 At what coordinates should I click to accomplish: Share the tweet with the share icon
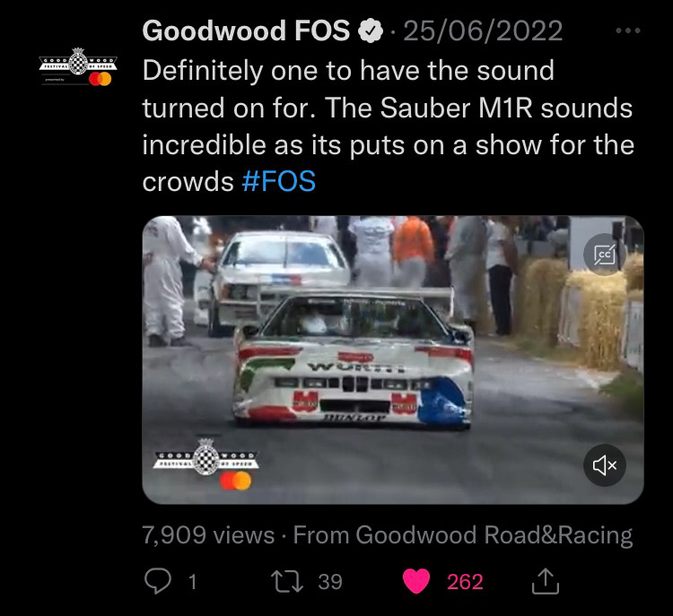coord(546,581)
